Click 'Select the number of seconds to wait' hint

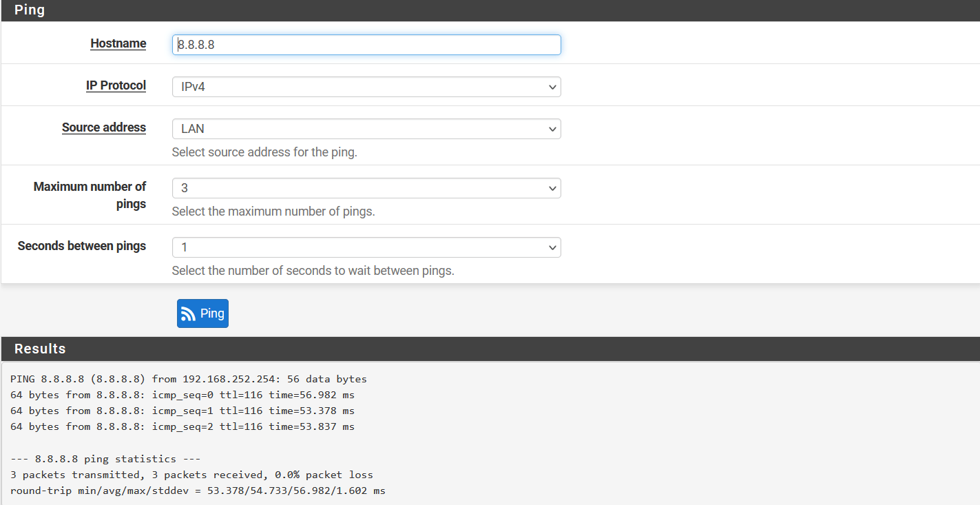[x=313, y=271]
